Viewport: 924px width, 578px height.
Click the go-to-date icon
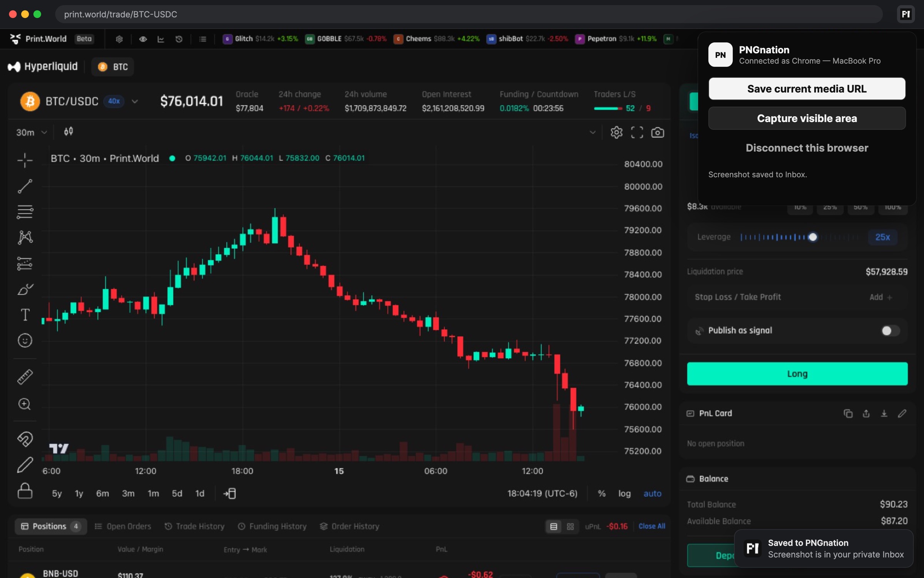pyautogui.click(x=230, y=494)
